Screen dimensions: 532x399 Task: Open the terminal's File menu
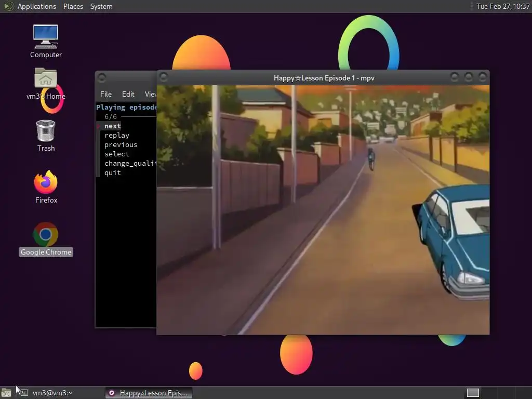pyautogui.click(x=106, y=94)
